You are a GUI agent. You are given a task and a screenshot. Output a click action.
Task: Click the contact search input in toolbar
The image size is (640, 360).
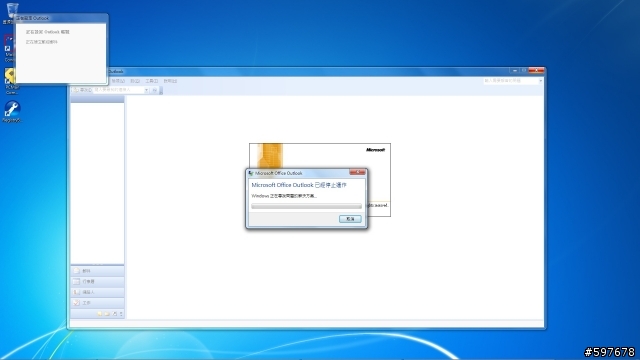pos(119,90)
